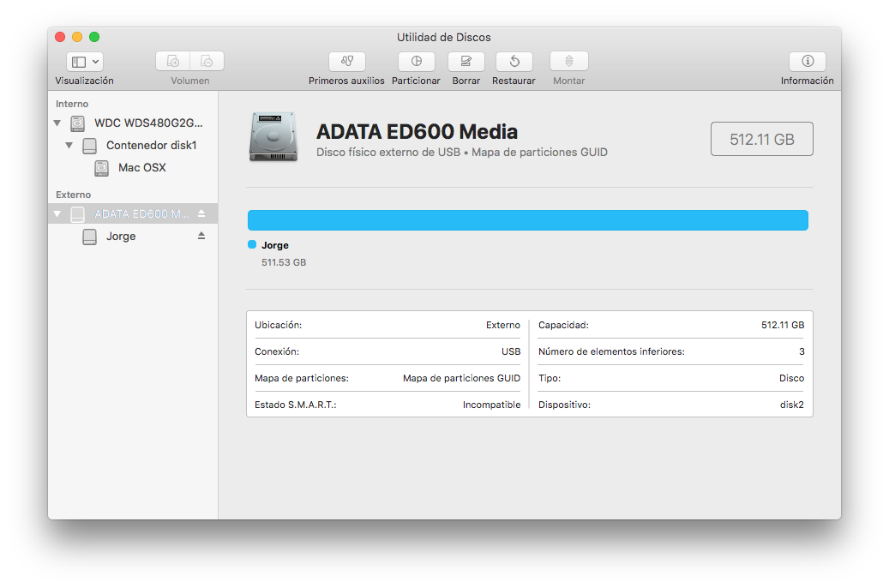The height and width of the screenshot is (588, 889).
Task: Click the remove Volumen icon
Action: pos(207,60)
